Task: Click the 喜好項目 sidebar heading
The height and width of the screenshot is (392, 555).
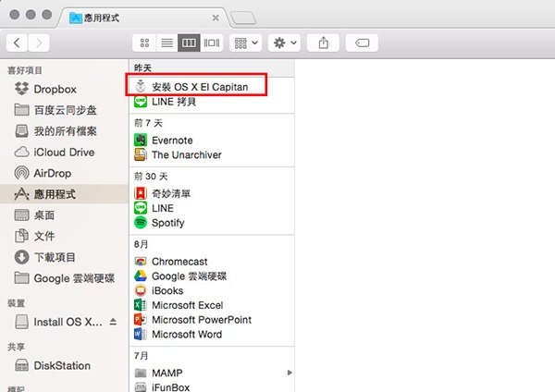Action: click(25, 70)
